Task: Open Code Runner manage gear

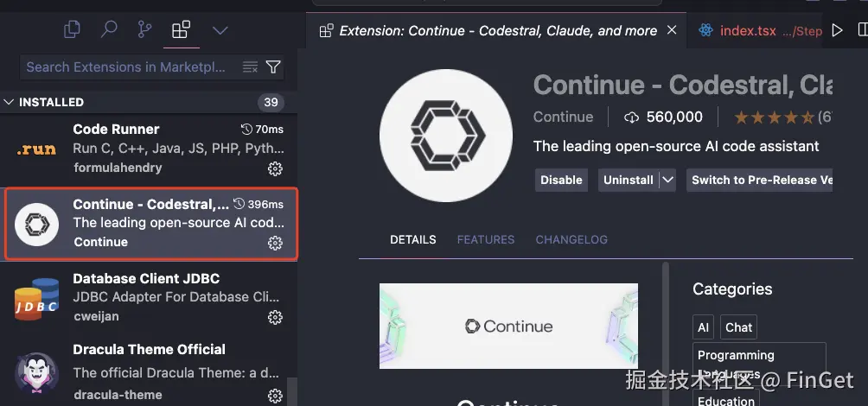Action: 275,168
